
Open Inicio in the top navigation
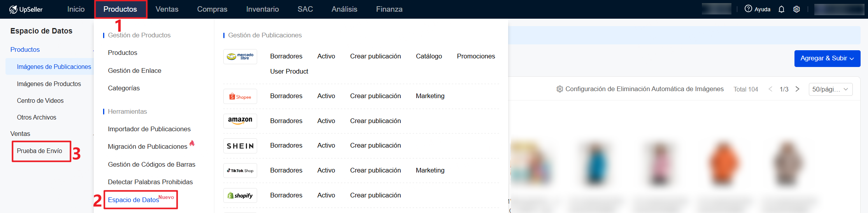coord(76,9)
